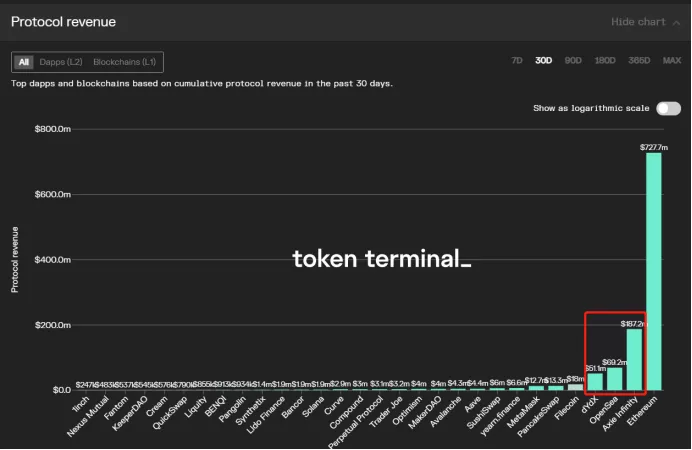Click the Aave axis label
Screen dimensions: 692x450
[x=472, y=405]
